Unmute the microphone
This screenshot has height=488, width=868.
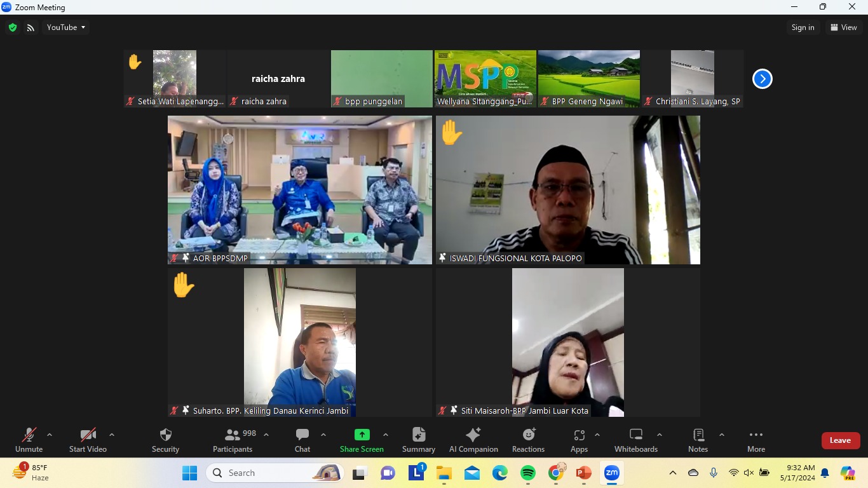pyautogui.click(x=29, y=440)
